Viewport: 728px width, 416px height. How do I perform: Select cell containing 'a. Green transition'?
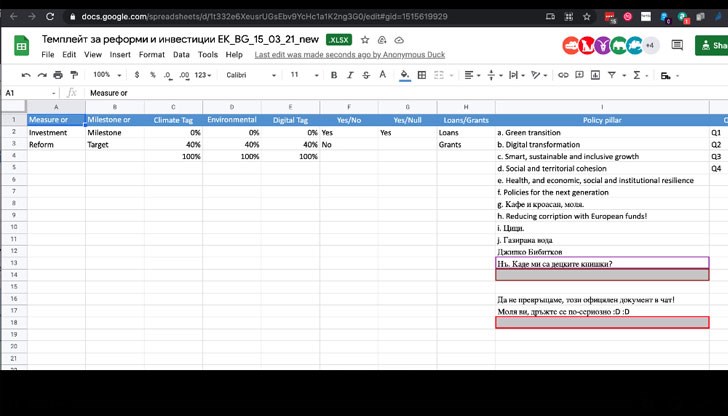(x=601, y=132)
